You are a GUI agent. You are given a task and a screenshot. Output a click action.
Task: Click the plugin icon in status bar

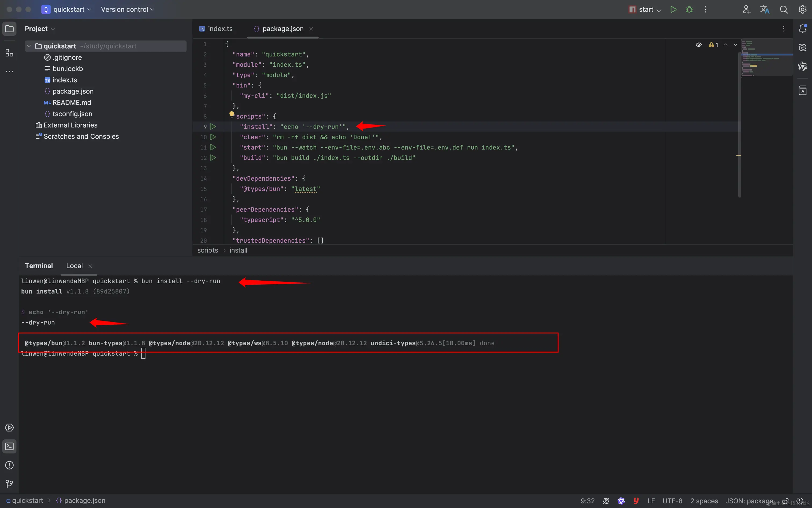pyautogui.click(x=621, y=500)
